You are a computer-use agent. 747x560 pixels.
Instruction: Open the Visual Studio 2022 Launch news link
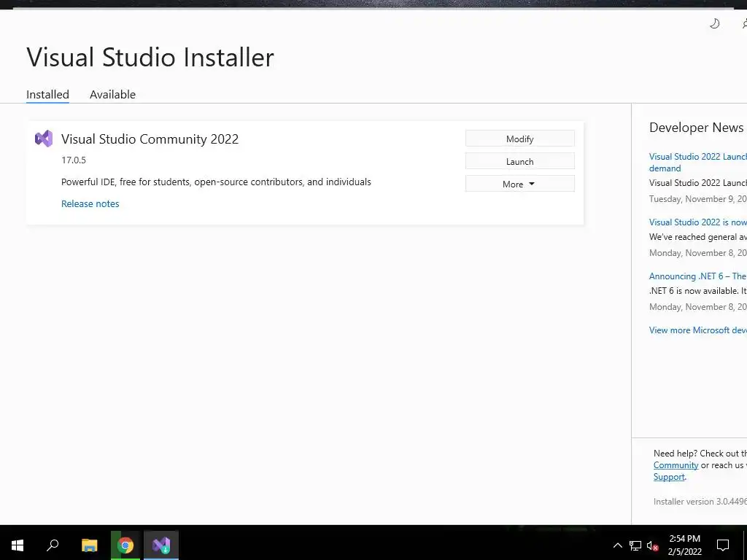pos(698,163)
